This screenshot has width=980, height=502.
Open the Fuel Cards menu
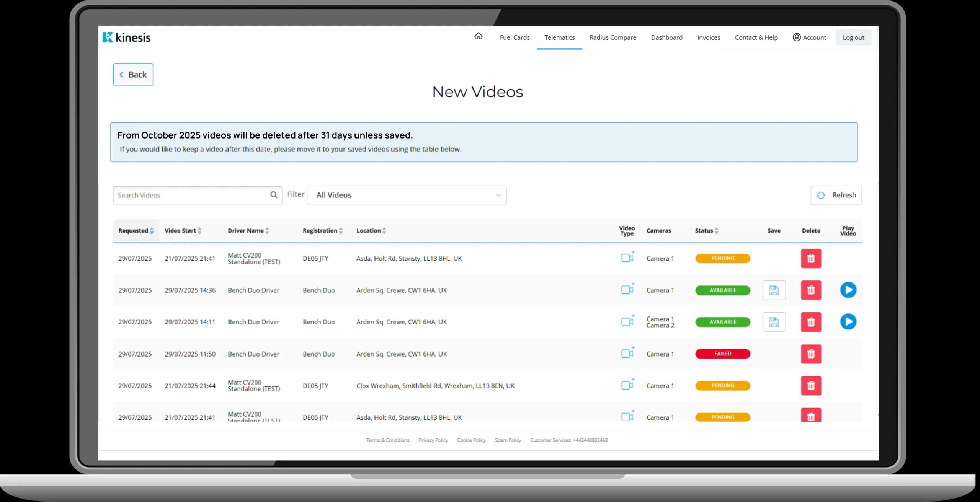point(514,37)
